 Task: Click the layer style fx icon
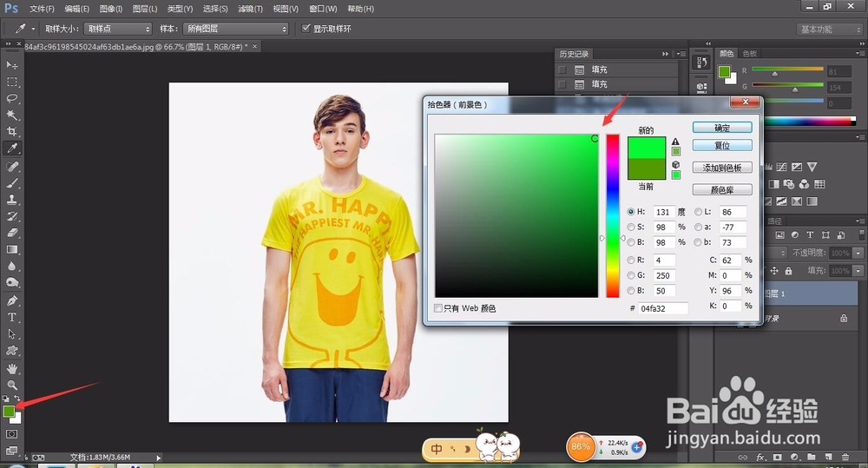tap(760, 457)
